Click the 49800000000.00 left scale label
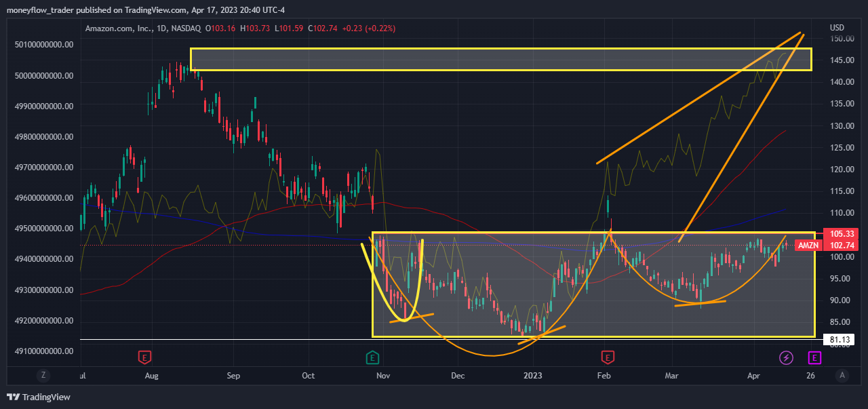 pos(43,136)
